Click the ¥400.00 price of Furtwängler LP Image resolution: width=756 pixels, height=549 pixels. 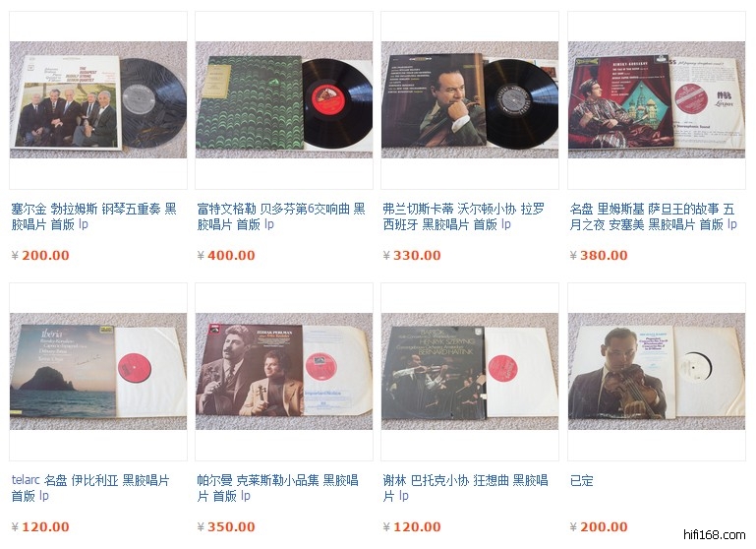pos(226,255)
